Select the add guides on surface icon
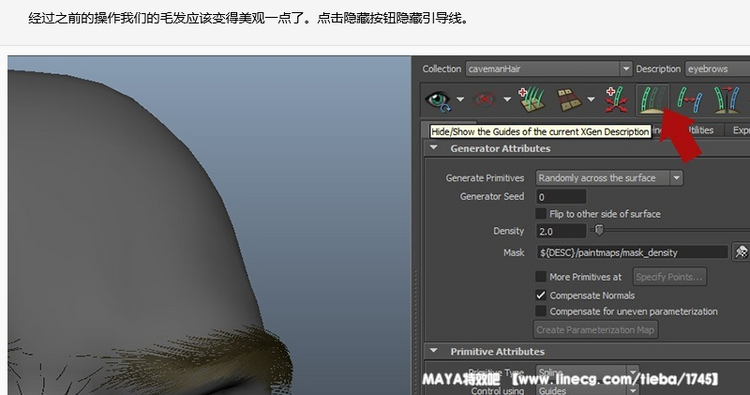 point(532,100)
